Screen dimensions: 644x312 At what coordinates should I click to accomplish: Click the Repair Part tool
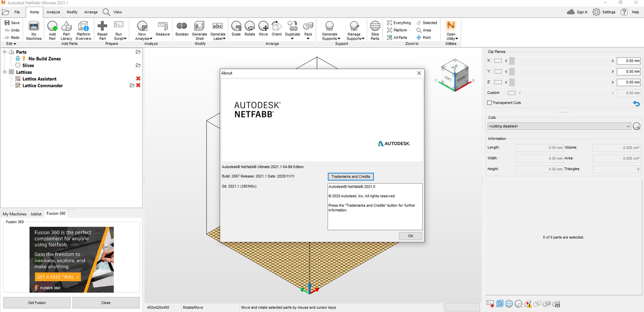click(103, 30)
